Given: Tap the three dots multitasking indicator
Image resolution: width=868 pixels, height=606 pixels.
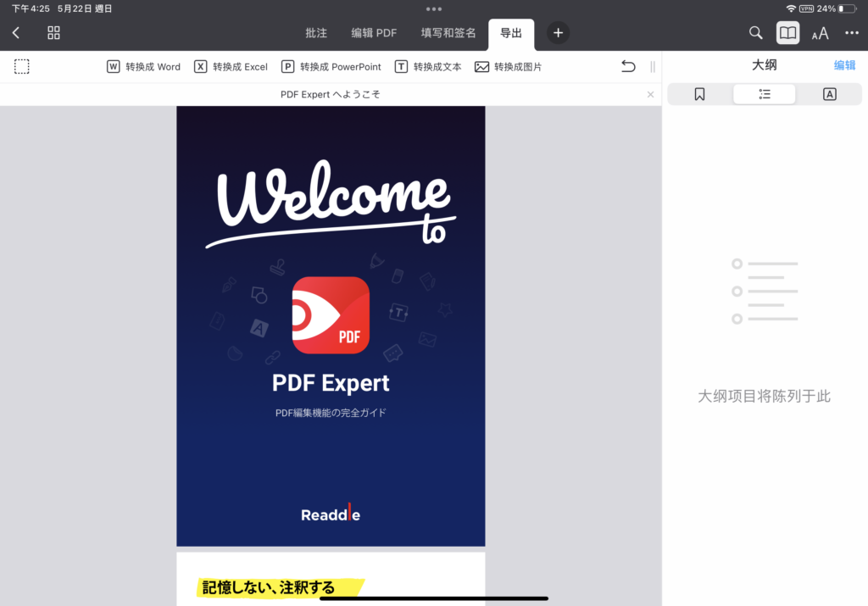Looking at the screenshot, I should tap(434, 8).
